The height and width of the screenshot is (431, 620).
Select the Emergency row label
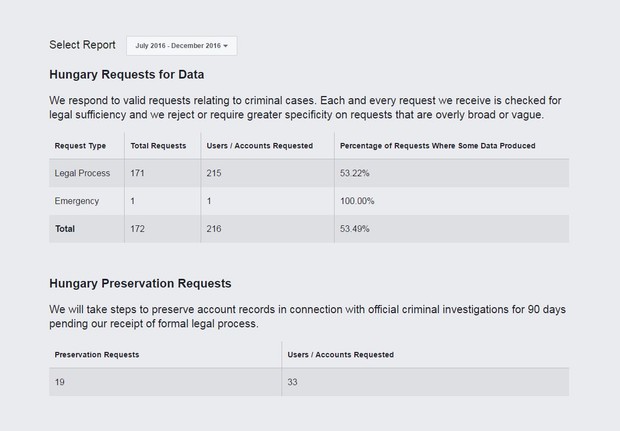77,201
